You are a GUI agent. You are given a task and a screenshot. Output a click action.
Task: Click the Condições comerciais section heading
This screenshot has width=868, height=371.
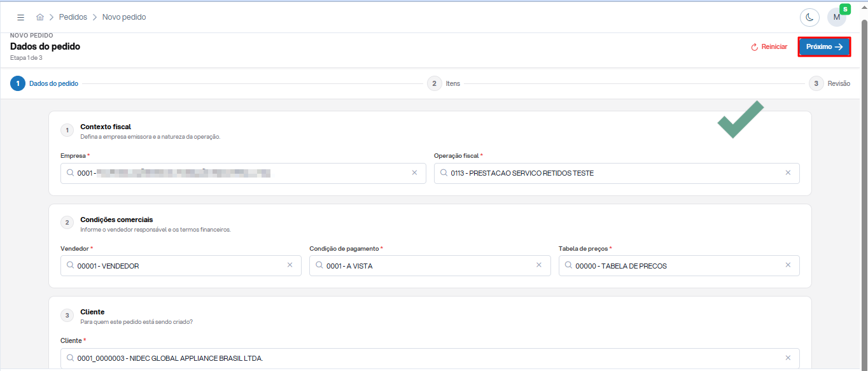116,220
